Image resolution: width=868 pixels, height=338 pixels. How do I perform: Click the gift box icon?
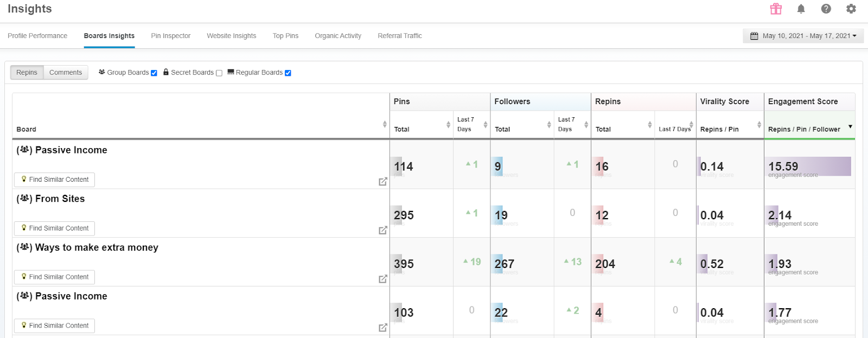tap(776, 9)
